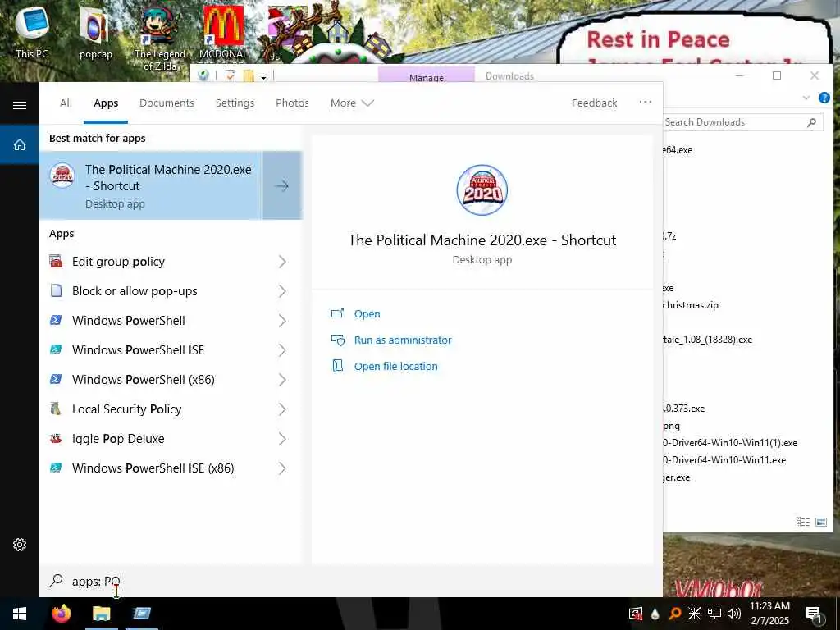Viewport: 840px width, 630px height.
Task: Open File Explorer from the taskbar
Action: [101, 614]
